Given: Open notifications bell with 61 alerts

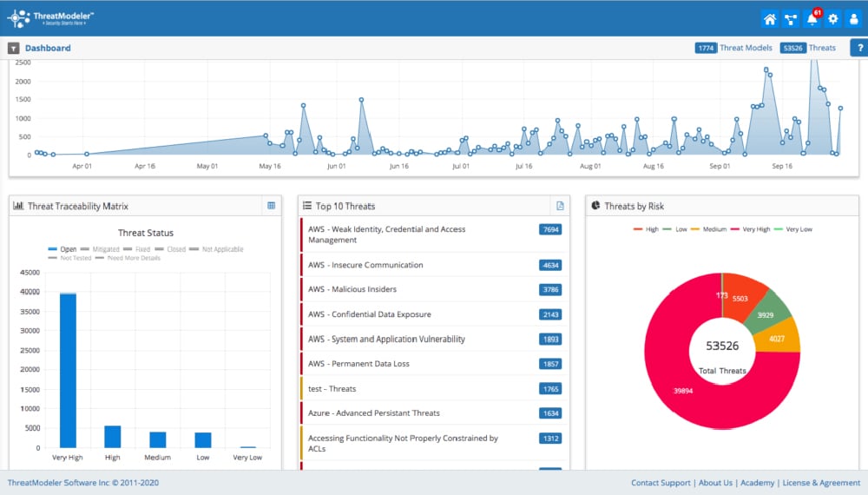Looking at the screenshot, I should click(812, 19).
